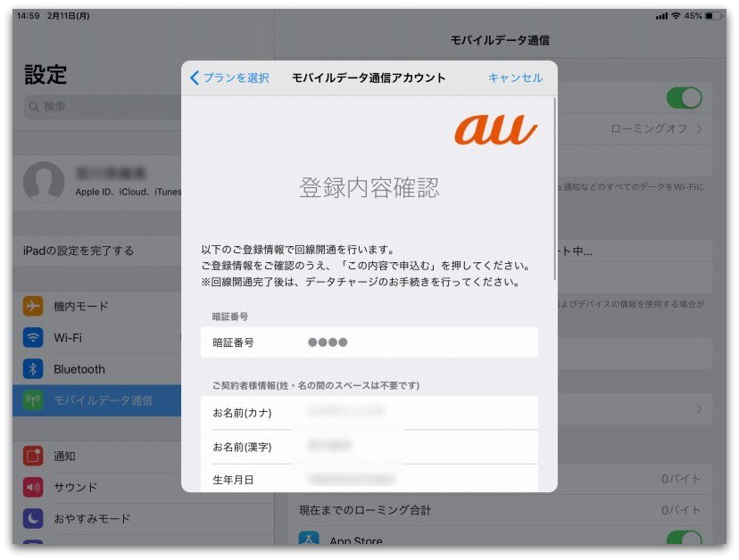Tap the おやすみモード moon icon
Screen dimensions: 739x560
coord(33,518)
